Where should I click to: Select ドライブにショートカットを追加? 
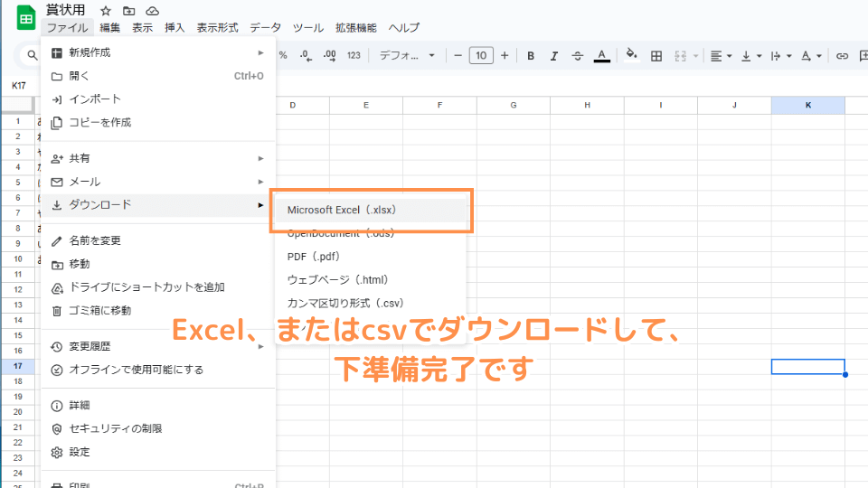[158, 287]
